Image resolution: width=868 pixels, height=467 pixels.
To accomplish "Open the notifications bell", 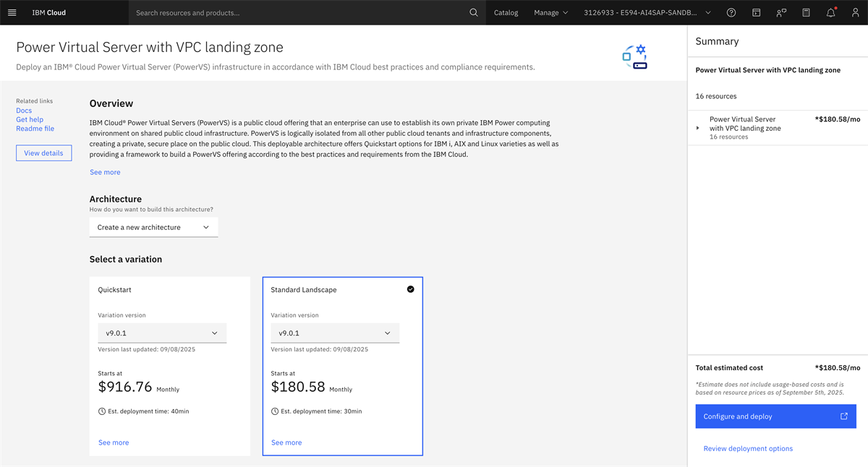I will tap(830, 12).
